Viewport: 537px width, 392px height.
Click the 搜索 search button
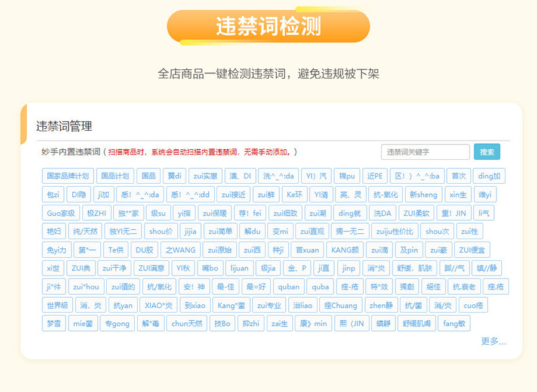[x=487, y=152]
